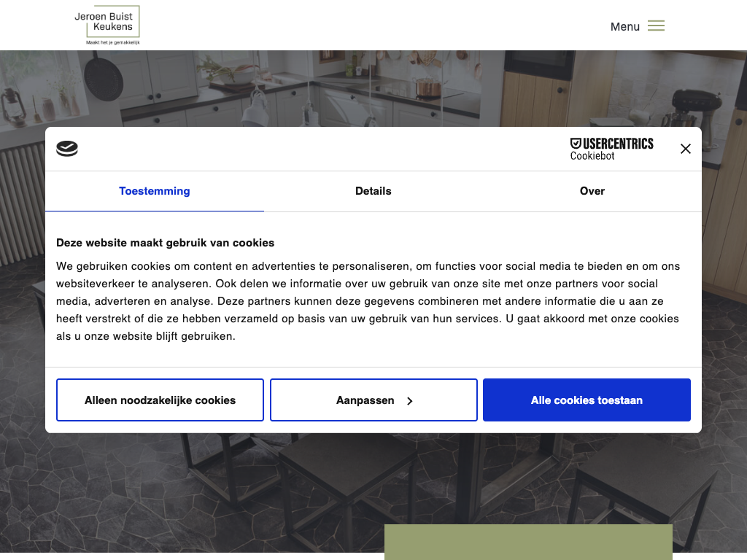Click the Cookiebot oval logo icon
Viewport: 747px width, 560px height.
67,149
